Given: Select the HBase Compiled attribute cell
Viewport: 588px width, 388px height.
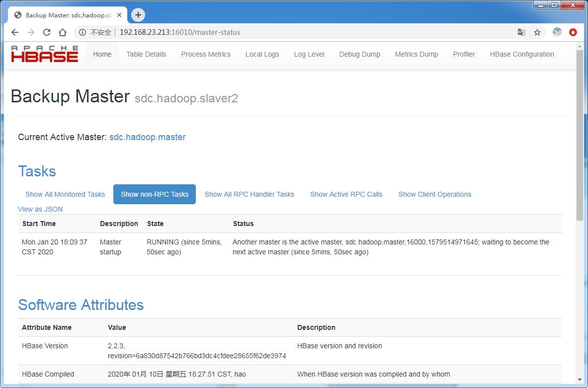Looking at the screenshot, I should [x=48, y=374].
